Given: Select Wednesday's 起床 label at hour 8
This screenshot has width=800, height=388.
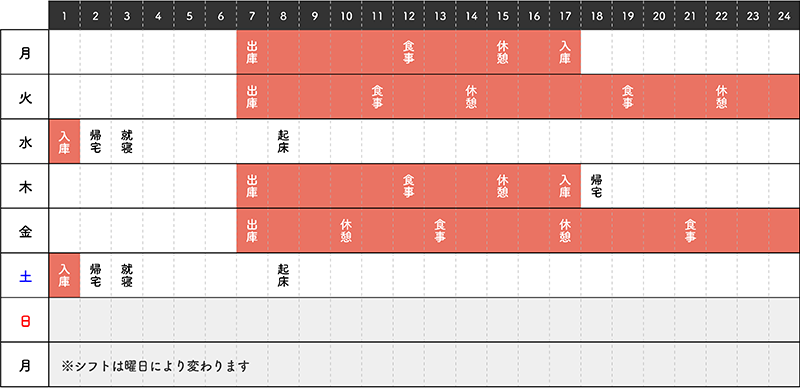Looking at the screenshot, I should [x=283, y=141].
